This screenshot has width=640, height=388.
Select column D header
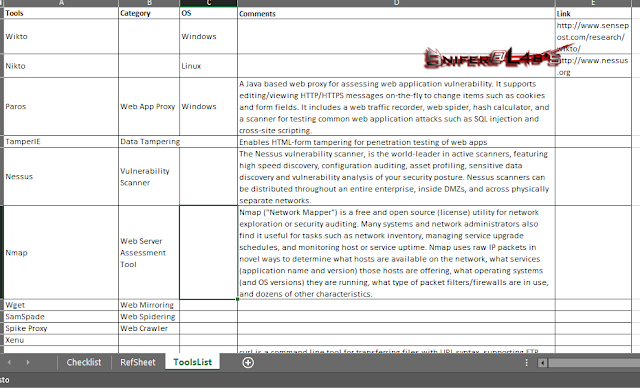tap(396, 3)
